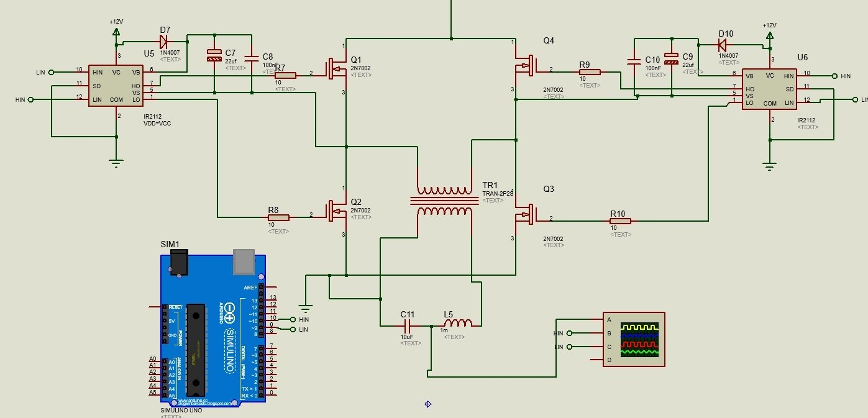Select resistor R9 body

tap(589, 71)
